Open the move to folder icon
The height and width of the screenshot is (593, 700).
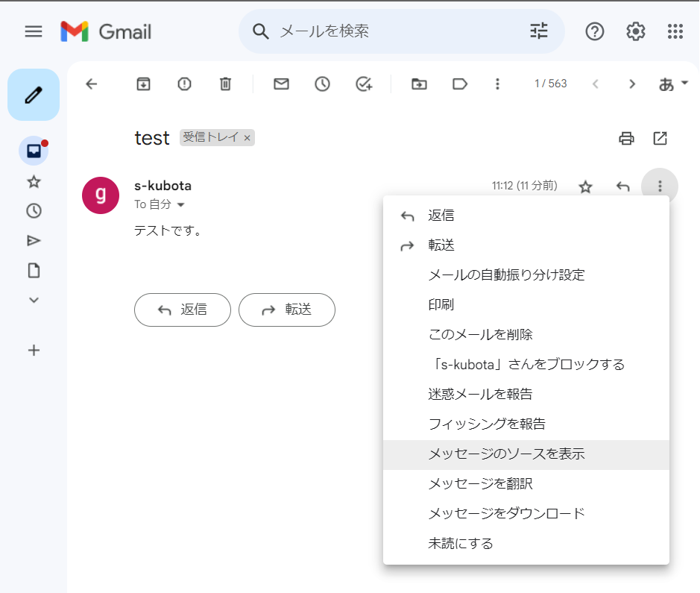[x=419, y=84]
